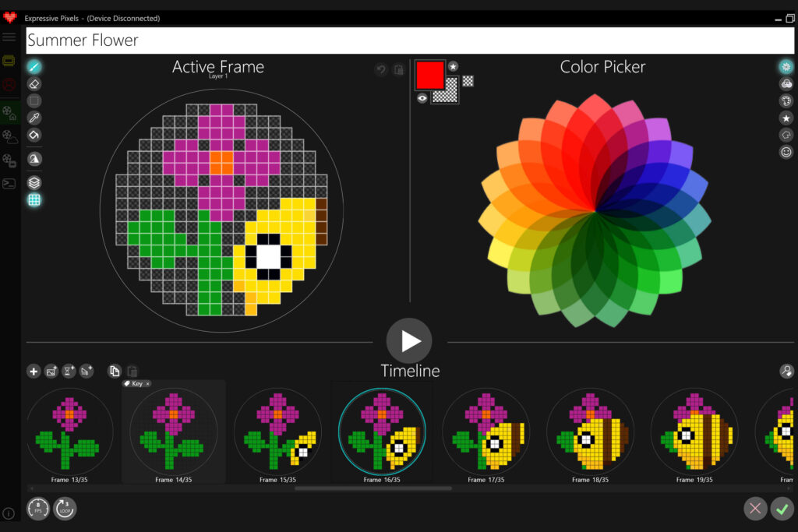The height and width of the screenshot is (532, 798).
Task: Open the emoji picker on the right
Action: (786, 151)
